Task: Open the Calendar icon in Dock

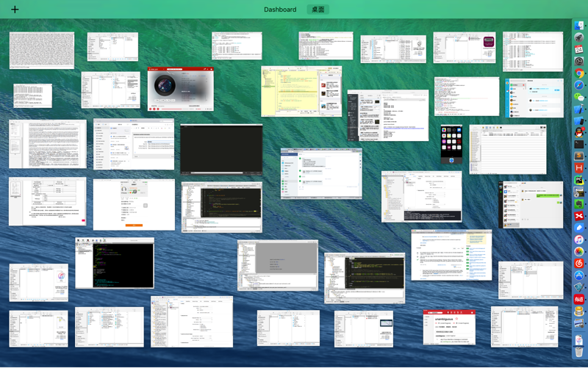Action: click(x=579, y=49)
